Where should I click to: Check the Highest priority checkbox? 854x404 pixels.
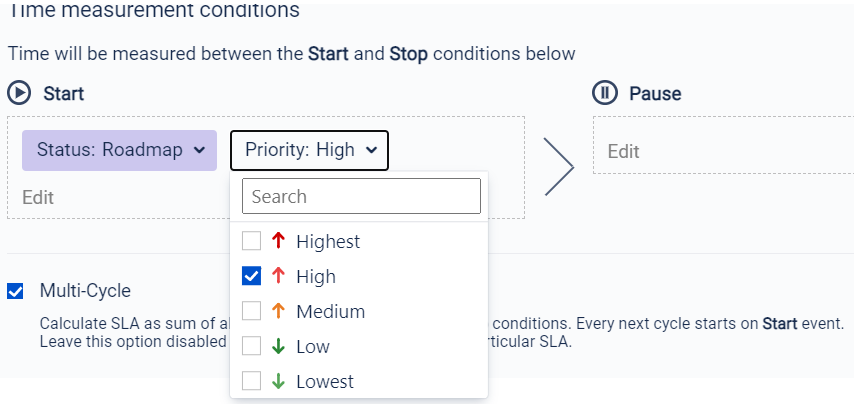click(252, 241)
